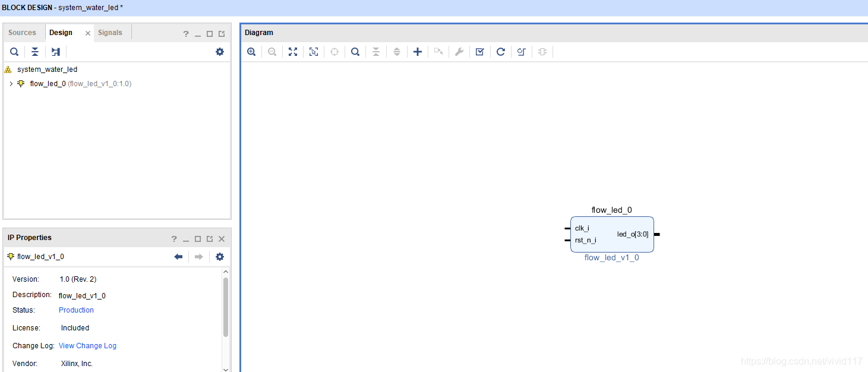Close the IP Properties panel
This screenshot has height=372, width=868.
pos(222,239)
